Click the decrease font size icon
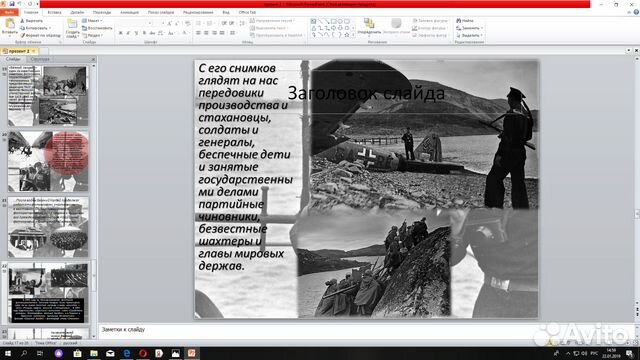This screenshot has width=640, height=360. (177, 24)
